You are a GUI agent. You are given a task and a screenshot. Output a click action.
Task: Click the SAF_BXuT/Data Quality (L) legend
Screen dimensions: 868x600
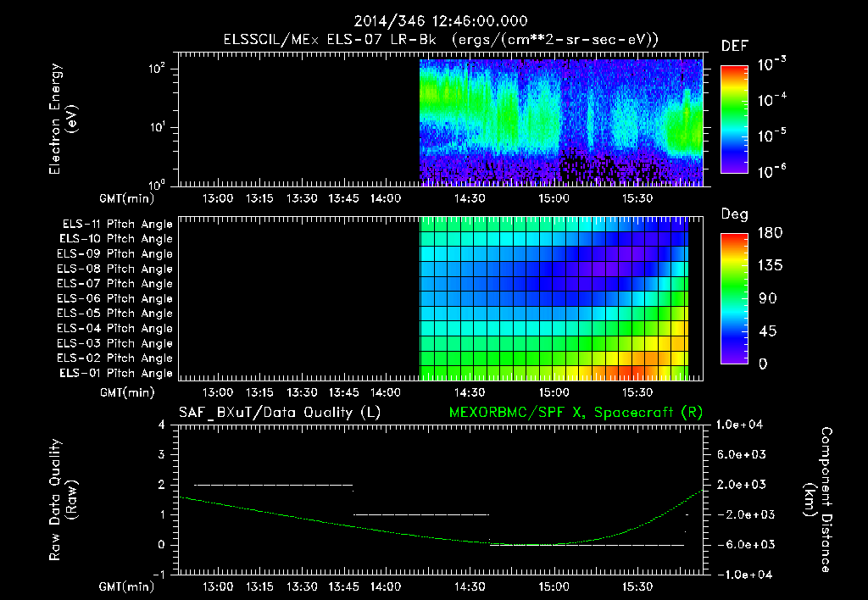tap(280, 413)
